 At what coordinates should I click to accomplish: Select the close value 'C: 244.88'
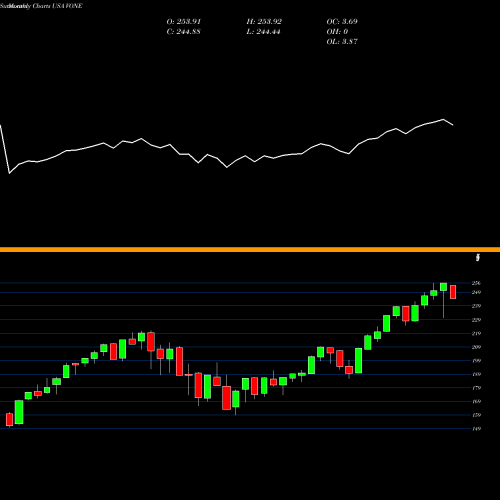(183, 32)
